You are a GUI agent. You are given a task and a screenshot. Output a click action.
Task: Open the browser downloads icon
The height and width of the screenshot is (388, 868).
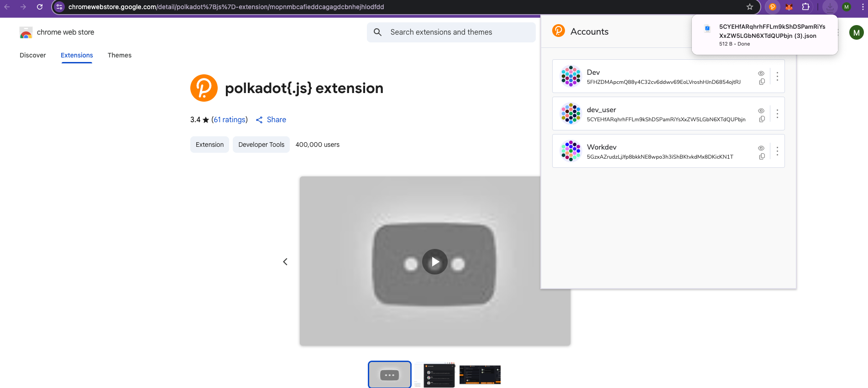[830, 7]
